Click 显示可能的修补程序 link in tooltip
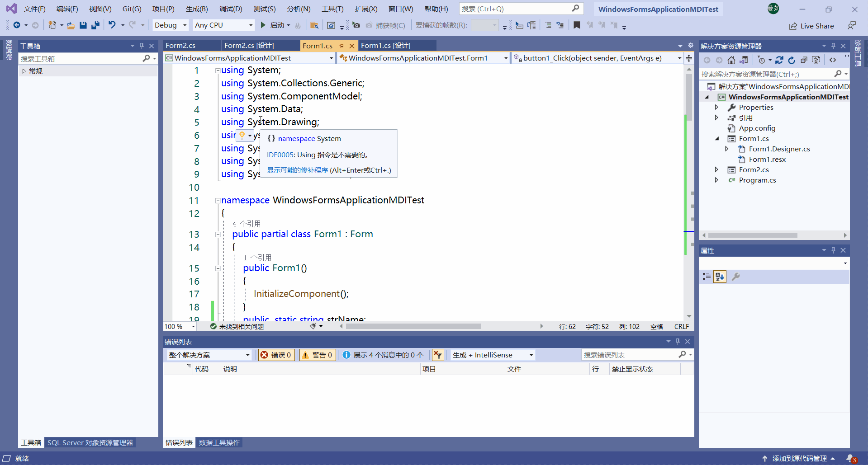This screenshot has width=868, height=465. (297, 170)
